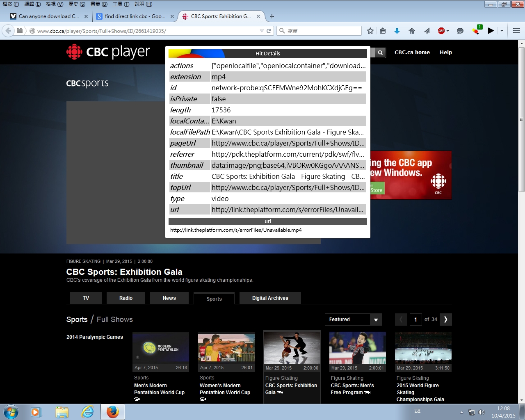Reload the page using the refresh icon
The image size is (525, 420).
pyautogui.click(x=269, y=31)
